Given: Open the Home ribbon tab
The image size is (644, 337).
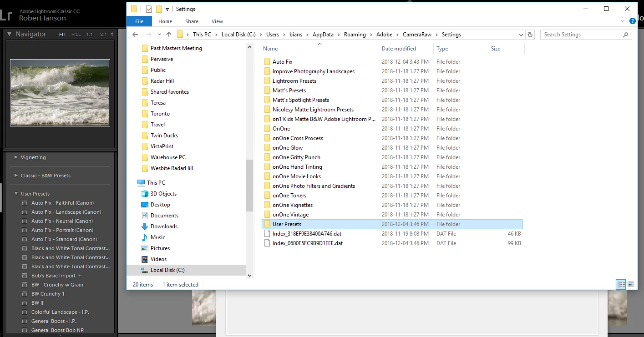Looking at the screenshot, I should point(165,21).
